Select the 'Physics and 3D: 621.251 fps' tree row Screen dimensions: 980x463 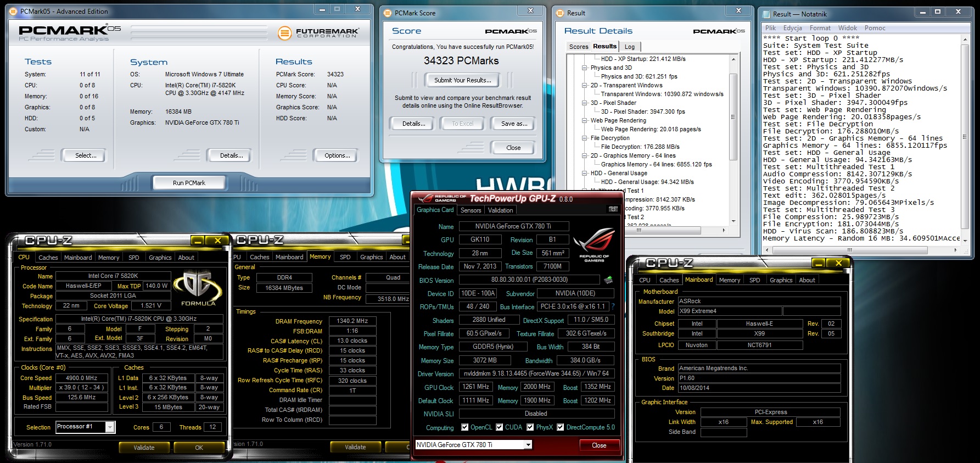tap(639, 76)
